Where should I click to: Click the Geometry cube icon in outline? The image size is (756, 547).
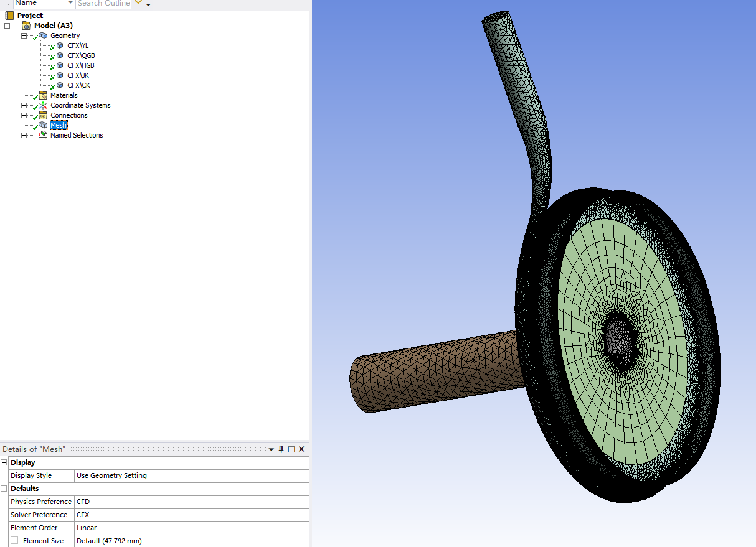43,35
